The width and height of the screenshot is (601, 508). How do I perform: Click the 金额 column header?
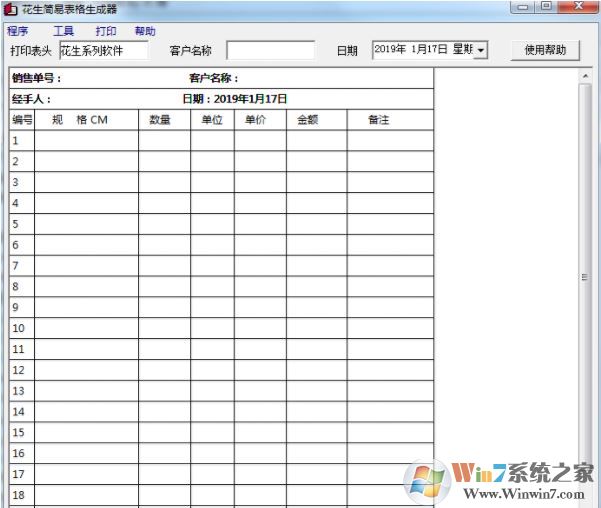[317, 120]
